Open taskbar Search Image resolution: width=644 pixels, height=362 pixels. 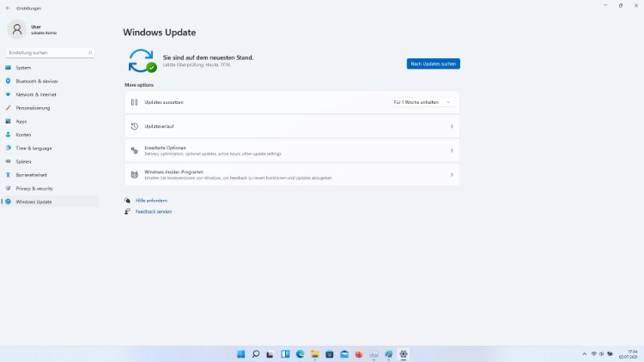[256, 354]
